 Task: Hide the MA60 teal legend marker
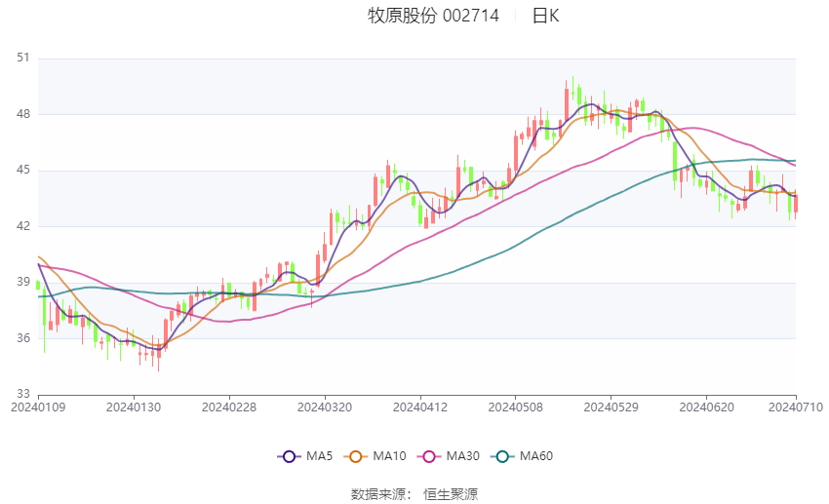click(503, 456)
